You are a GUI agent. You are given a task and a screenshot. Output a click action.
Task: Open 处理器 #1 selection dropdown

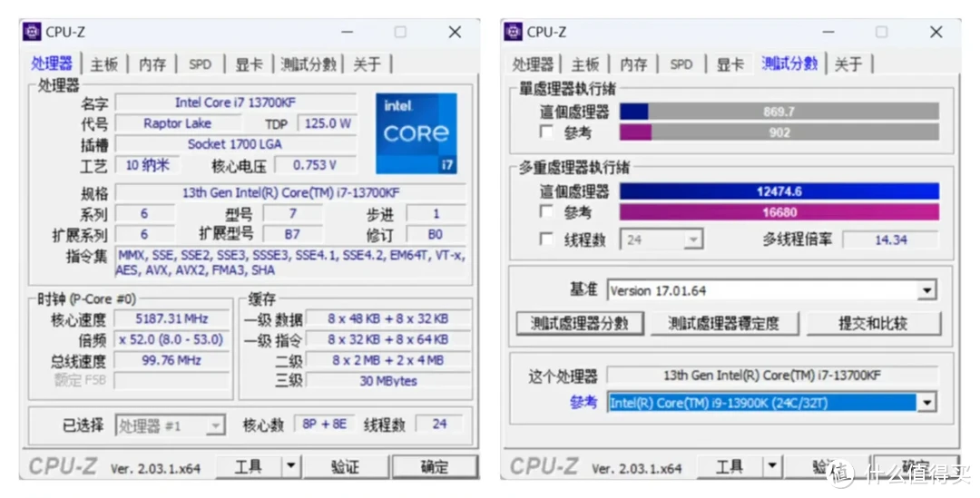point(170,426)
